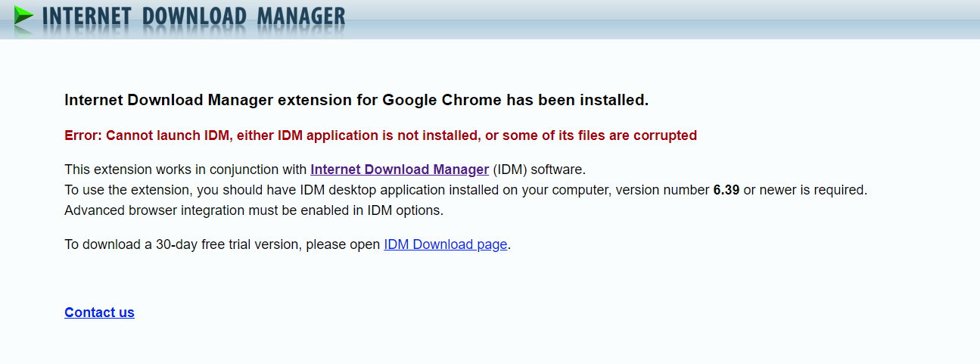The height and width of the screenshot is (364, 980).
Task: Click the word INTERNET in the banner
Action: (x=86, y=16)
